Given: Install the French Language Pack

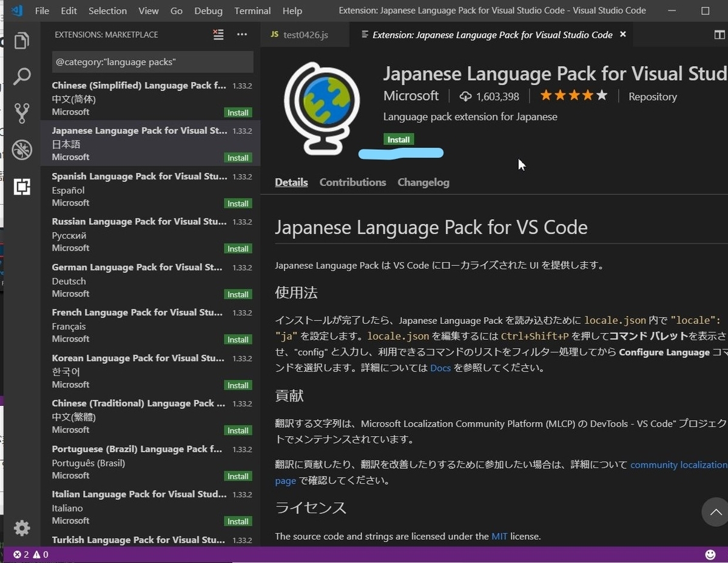Looking at the screenshot, I should [238, 340].
